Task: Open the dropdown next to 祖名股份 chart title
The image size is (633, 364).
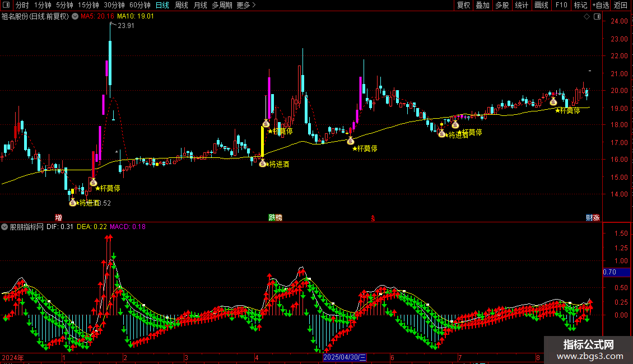Action: [x=75, y=17]
